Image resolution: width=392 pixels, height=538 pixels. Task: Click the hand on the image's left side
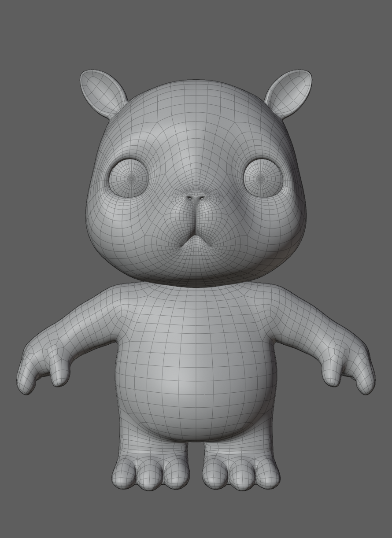click(43, 368)
